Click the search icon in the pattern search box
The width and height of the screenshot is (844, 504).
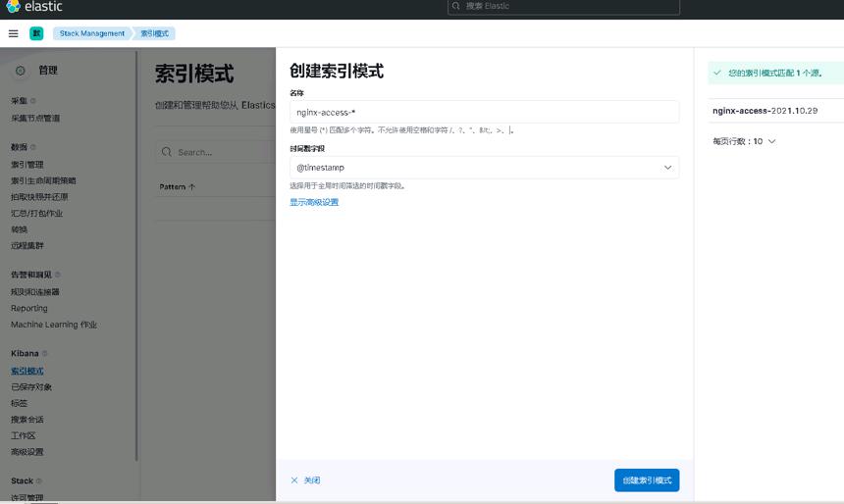pos(167,152)
